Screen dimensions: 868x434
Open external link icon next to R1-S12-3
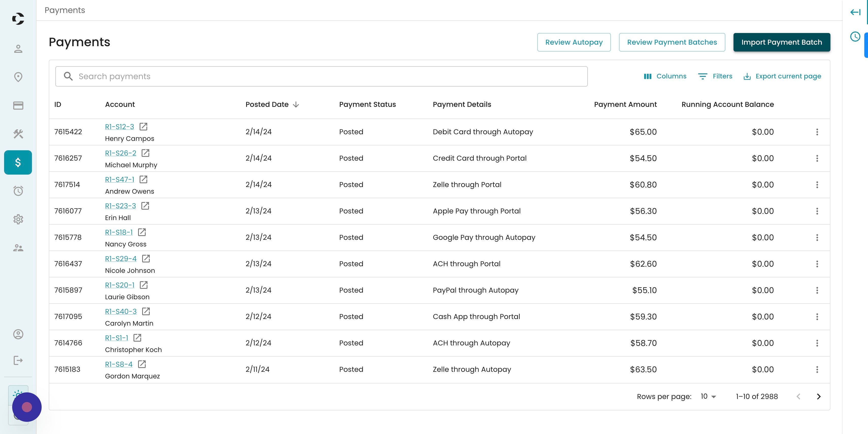click(x=143, y=127)
